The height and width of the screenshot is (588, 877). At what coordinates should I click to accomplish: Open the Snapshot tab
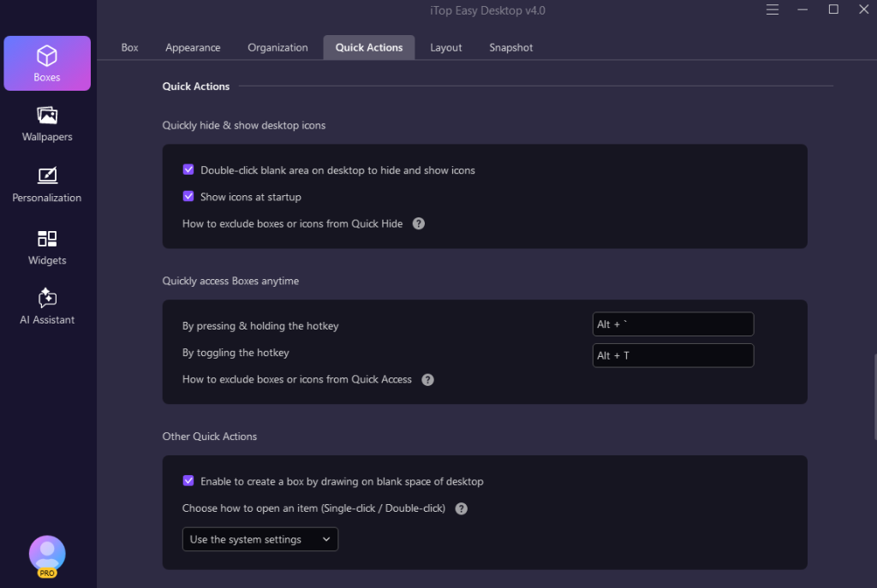[510, 48]
